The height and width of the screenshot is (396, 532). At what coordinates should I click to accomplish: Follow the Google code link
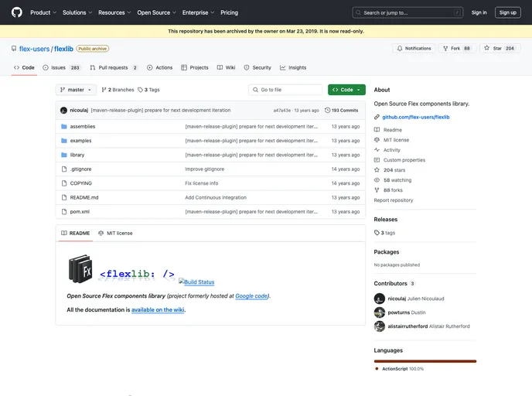point(251,296)
